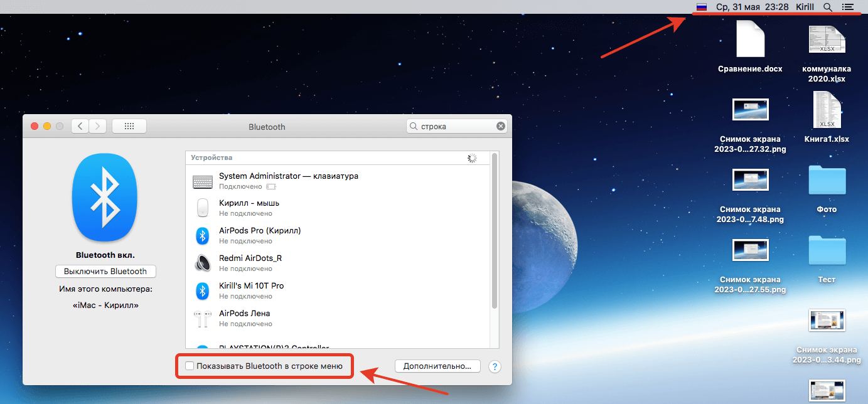Click the forward chevron navigation button

[x=97, y=126]
